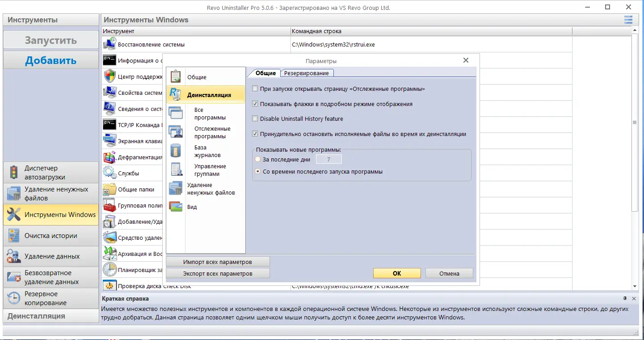Viewport: 644px width, 340px height.
Task: Click the Архивация и Восстановление row icon
Action: (109, 254)
